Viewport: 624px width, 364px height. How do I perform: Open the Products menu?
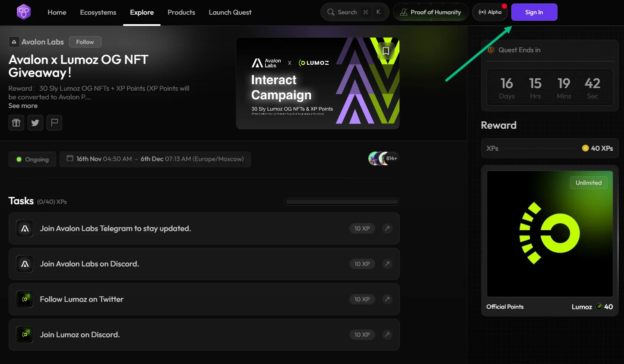pos(181,12)
